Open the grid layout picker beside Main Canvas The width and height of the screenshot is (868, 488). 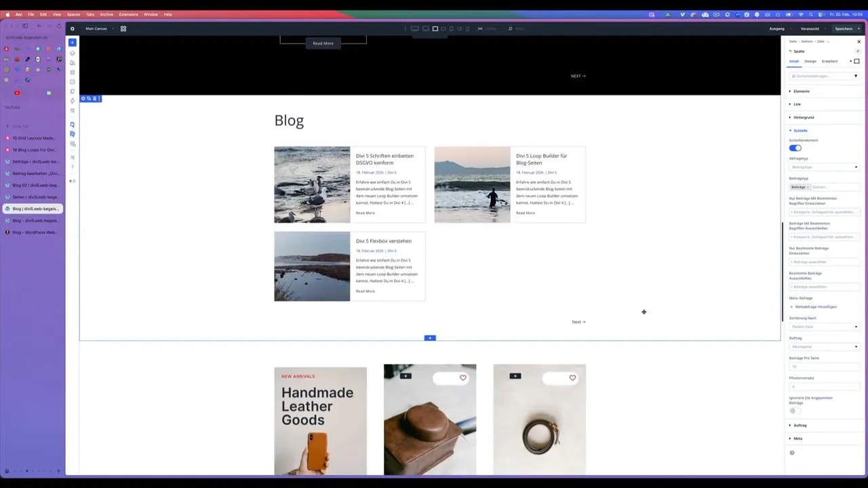pos(123,28)
